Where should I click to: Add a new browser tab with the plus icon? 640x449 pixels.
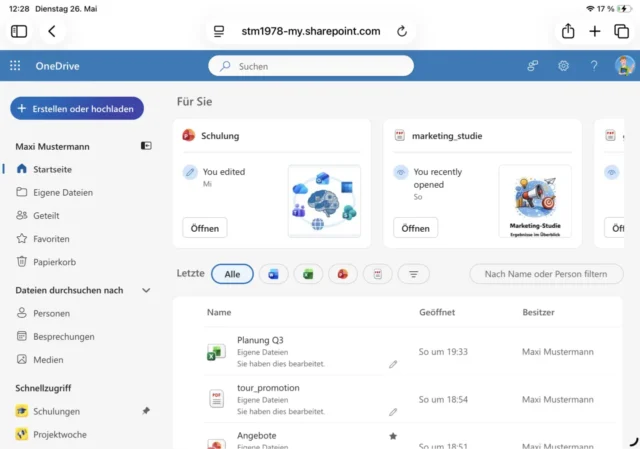tap(595, 31)
